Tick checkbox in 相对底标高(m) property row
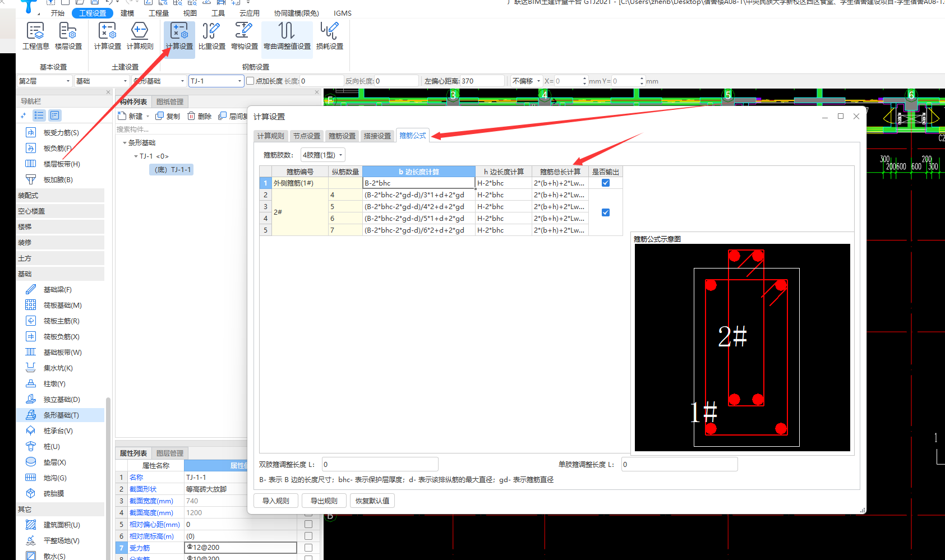This screenshot has height=560, width=945. (x=308, y=536)
